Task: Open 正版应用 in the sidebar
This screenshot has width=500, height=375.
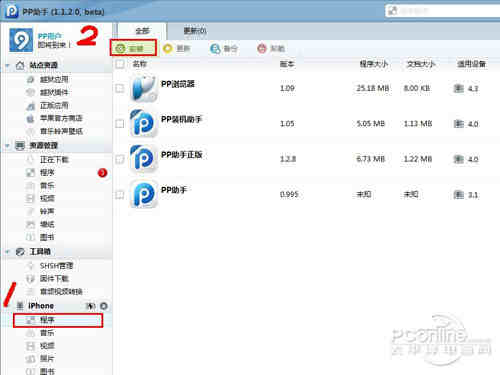Action: 54,106
